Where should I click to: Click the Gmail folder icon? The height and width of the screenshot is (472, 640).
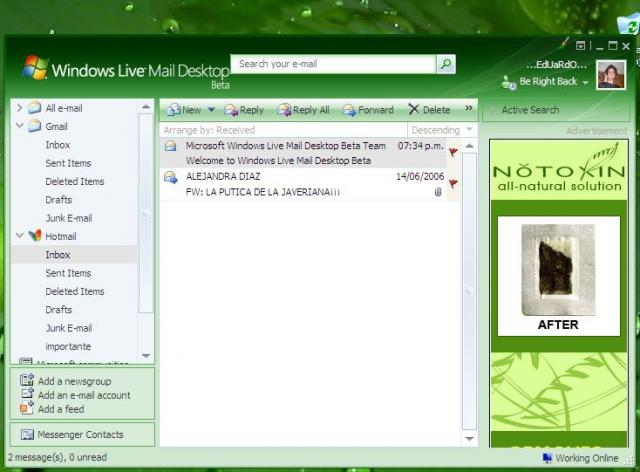[35, 125]
